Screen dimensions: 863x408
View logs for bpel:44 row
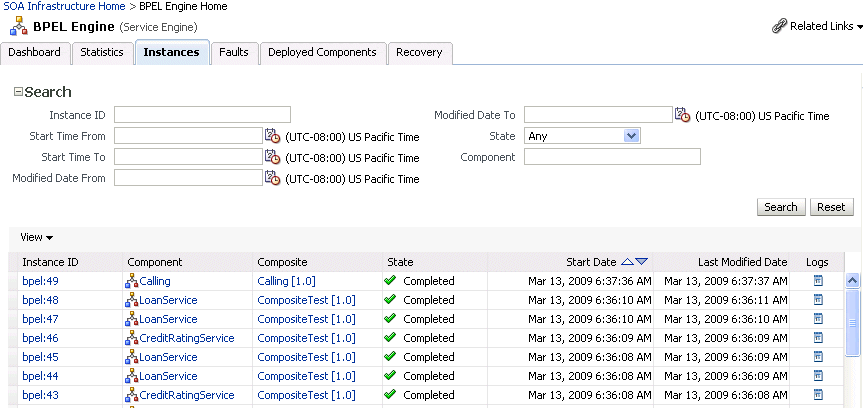pos(818,376)
